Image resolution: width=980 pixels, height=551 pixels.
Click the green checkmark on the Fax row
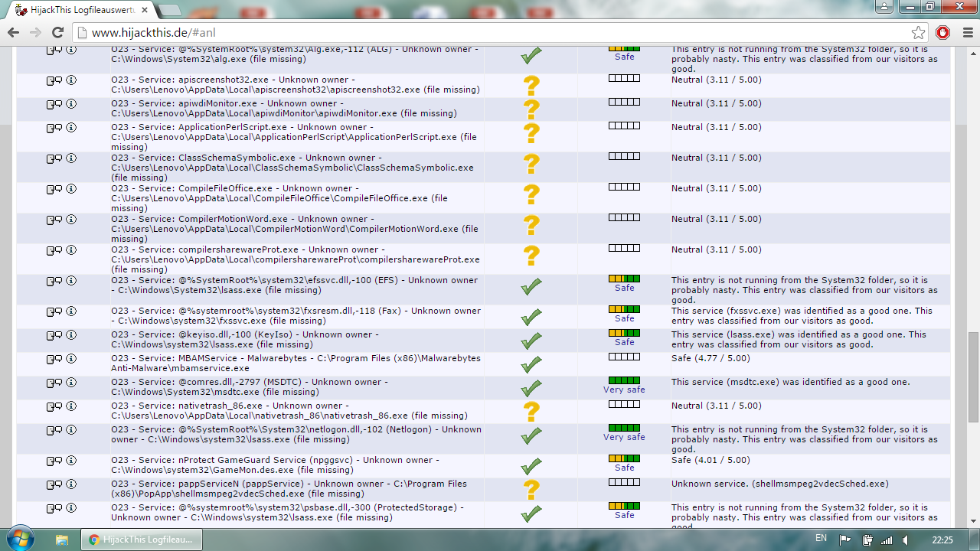click(531, 317)
